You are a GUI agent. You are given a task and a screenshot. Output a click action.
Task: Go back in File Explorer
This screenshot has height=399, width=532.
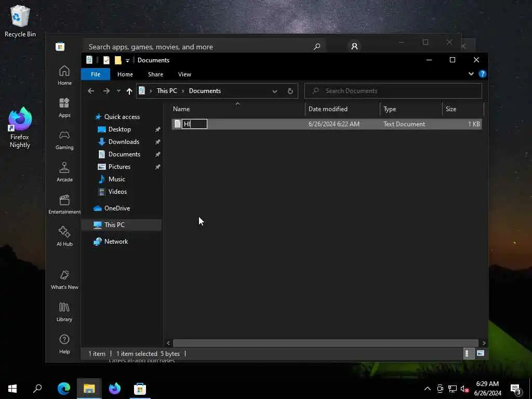[90, 91]
